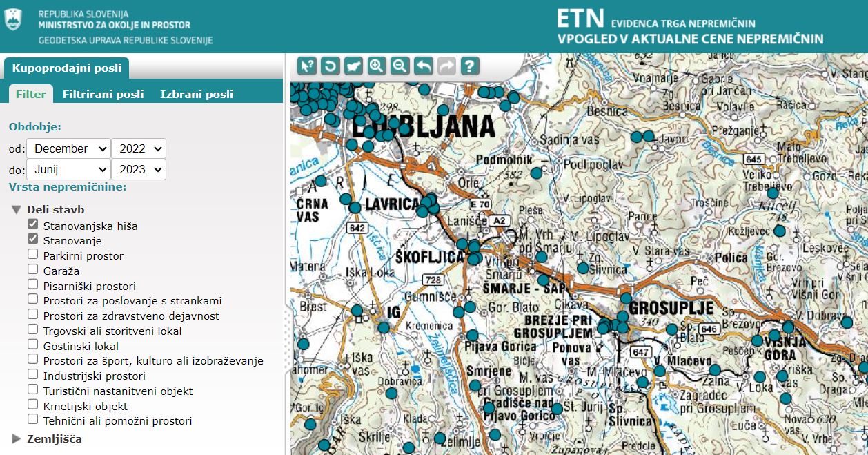Select the marker above Kremenica near Ig

(x=384, y=327)
